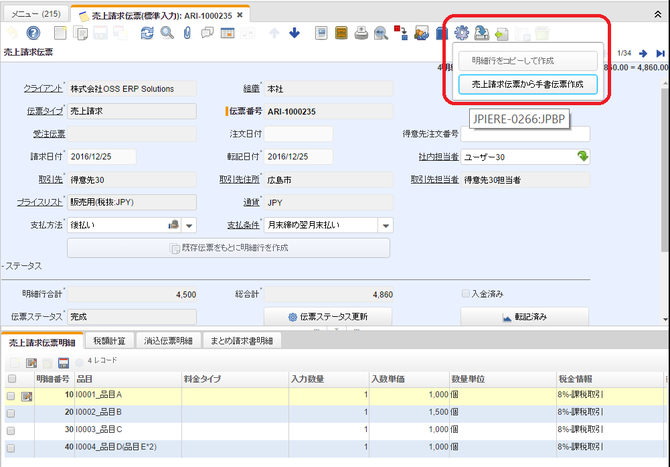Switch to the 税額計算 tab

(x=109, y=341)
